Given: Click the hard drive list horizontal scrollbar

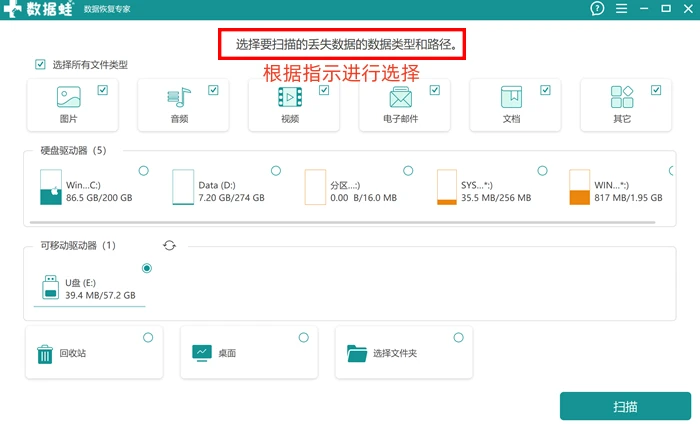Looking at the screenshot, I should point(342,222).
